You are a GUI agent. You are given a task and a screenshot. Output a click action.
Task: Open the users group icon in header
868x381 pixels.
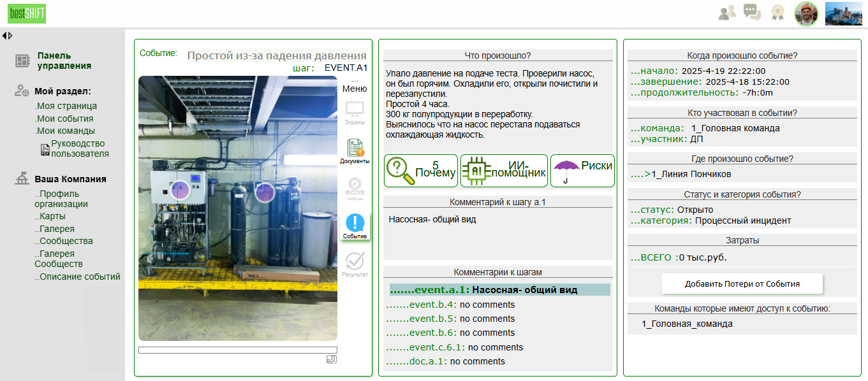pyautogui.click(x=727, y=13)
